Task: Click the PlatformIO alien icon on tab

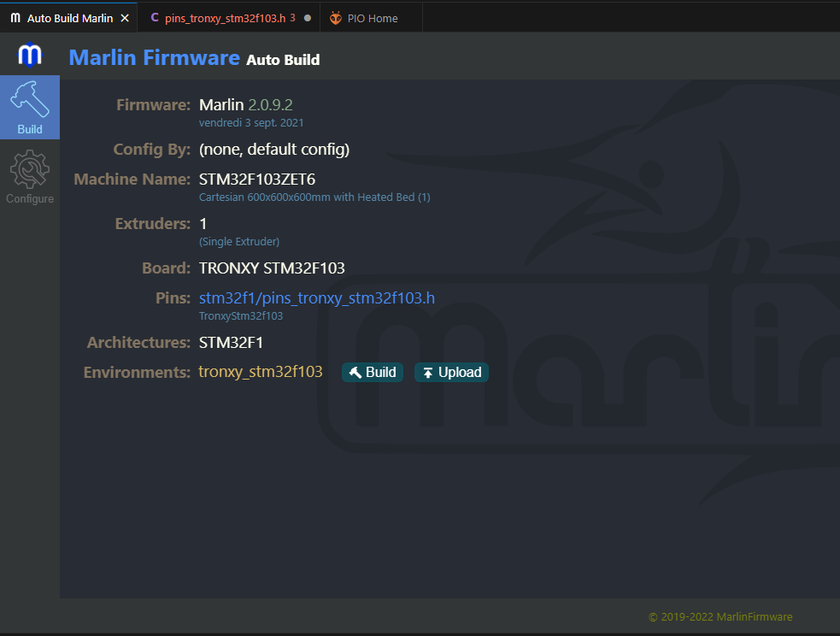Action: [335, 18]
